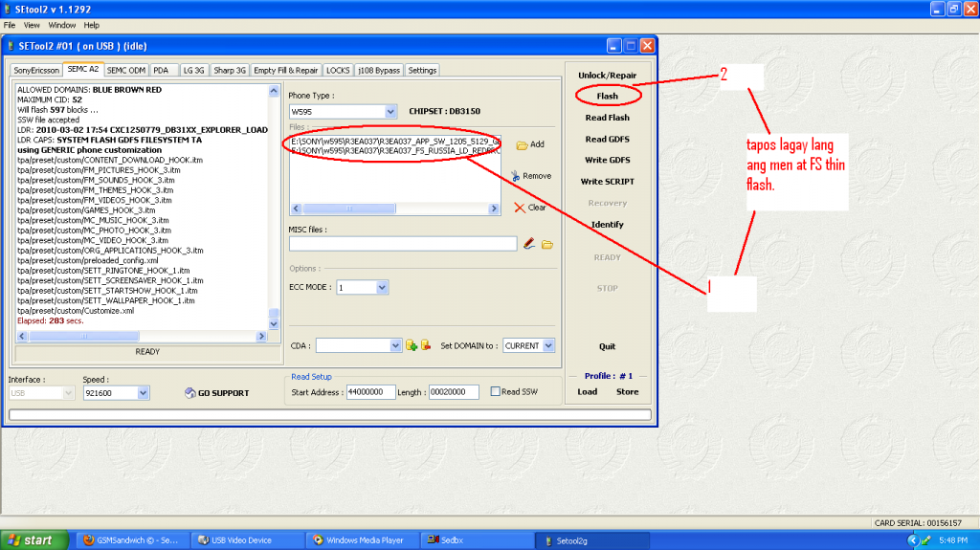980x550 pixels.
Task: Open the ECC MODE dropdown
Action: click(x=382, y=288)
